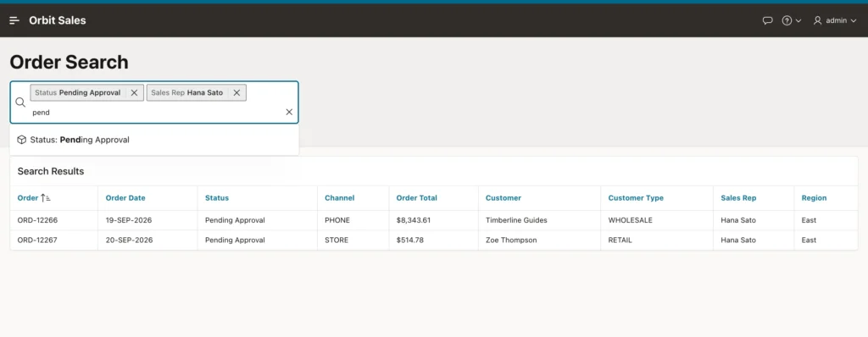Click the $514.78 order total
Screen dimensions: 868x337
coord(410,240)
